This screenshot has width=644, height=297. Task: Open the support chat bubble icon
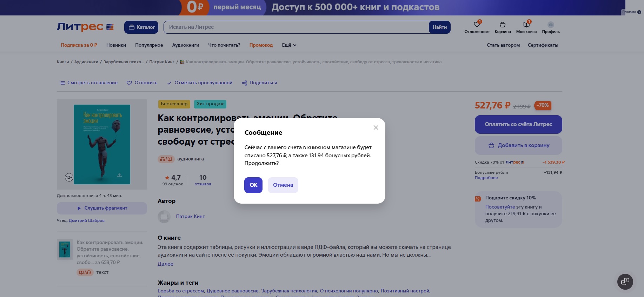[625, 282]
